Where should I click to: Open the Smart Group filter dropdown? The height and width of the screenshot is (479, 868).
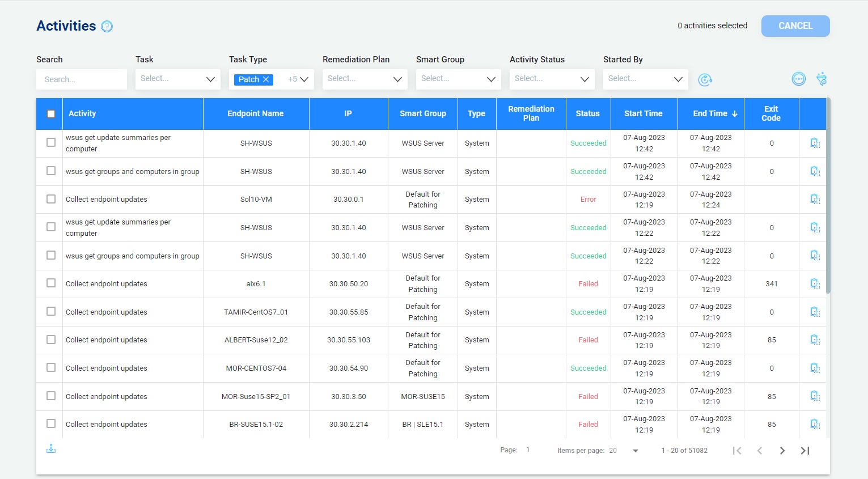tap(458, 79)
